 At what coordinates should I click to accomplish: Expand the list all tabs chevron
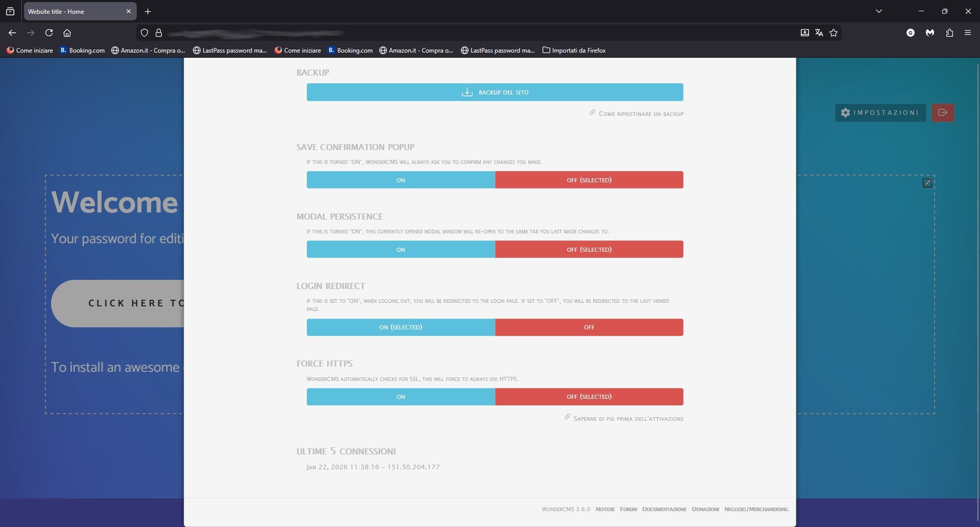click(878, 11)
